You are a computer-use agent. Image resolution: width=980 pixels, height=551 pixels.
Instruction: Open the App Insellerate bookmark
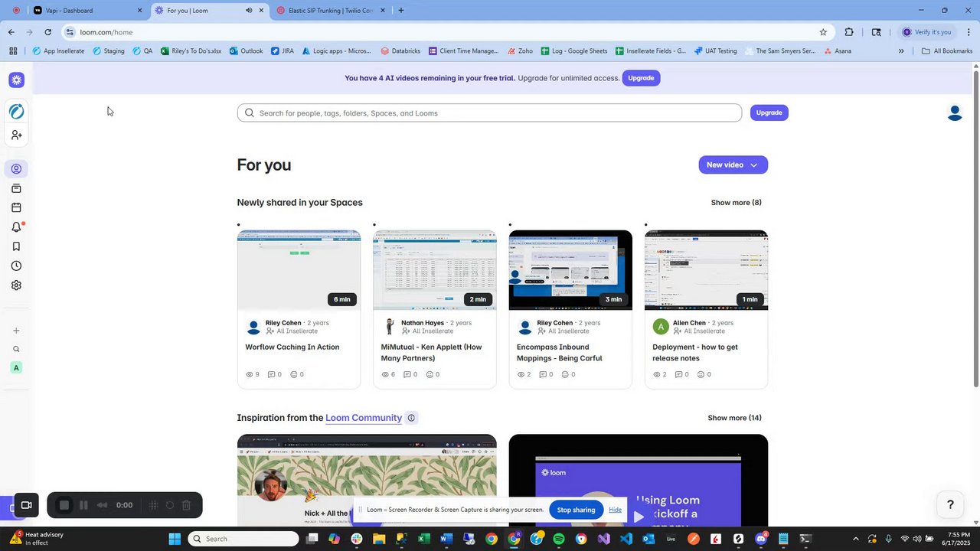pos(58,51)
